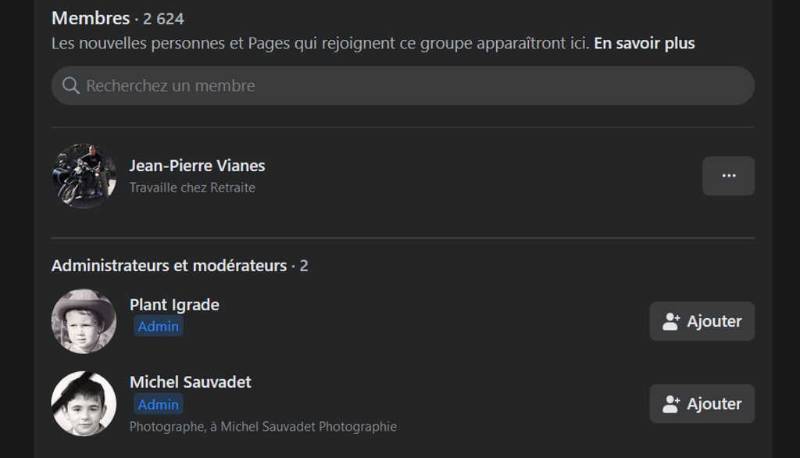The height and width of the screenshot is (458, 800).
Task: Select the "Administrateurs et modérateurs" heading
Action: 168,266
